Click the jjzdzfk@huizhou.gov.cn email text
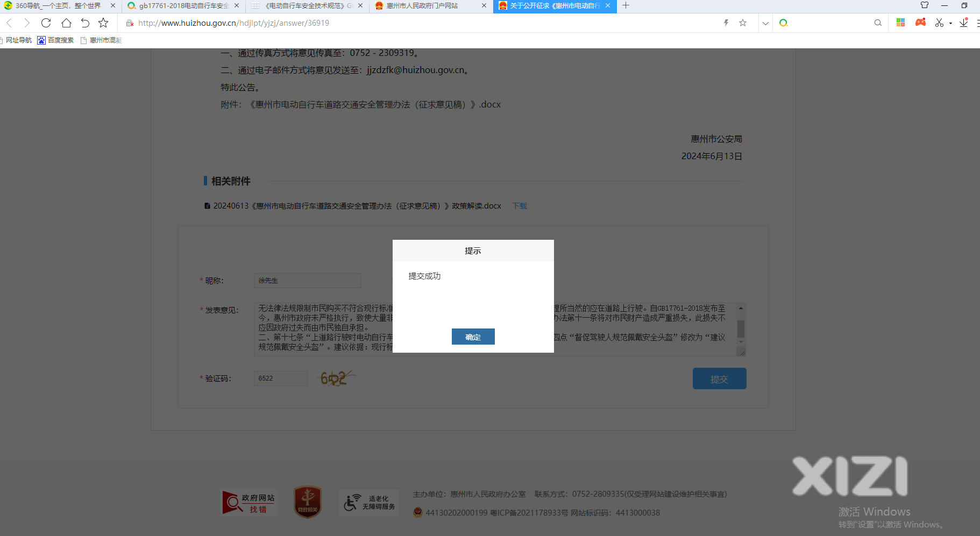Image resolution: width=980 pixels, height=536 pixels. (416, 70)
